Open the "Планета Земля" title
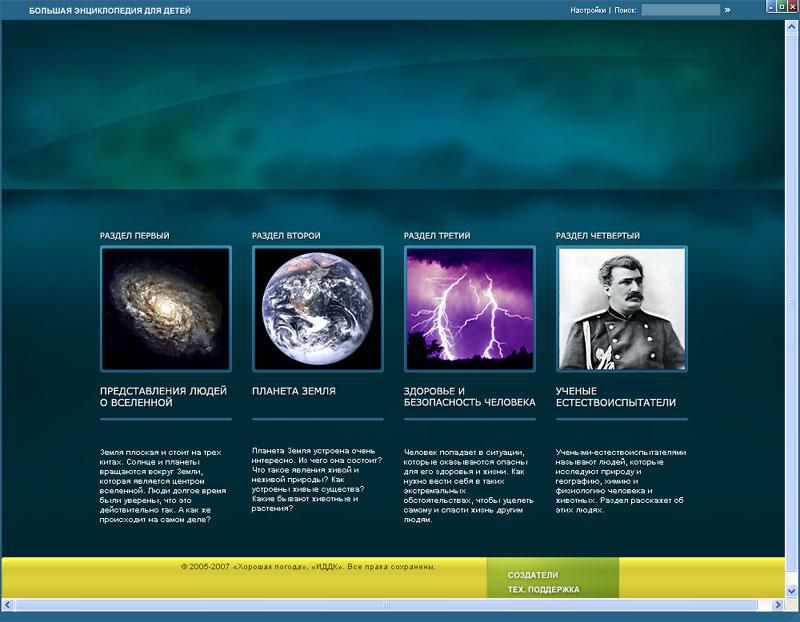This screenshot has width=800, height=622. [293, 391]
